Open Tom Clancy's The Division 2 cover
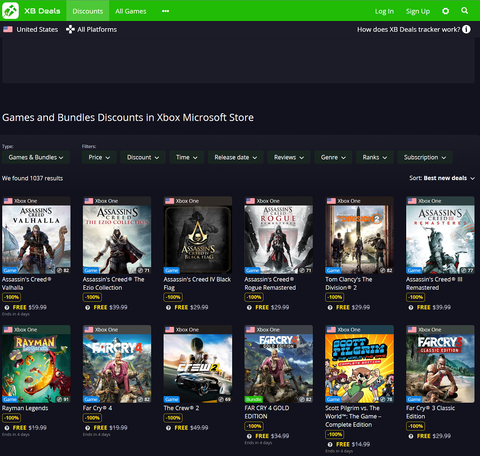This screenshot has height=456, width=480. (359, 239)
